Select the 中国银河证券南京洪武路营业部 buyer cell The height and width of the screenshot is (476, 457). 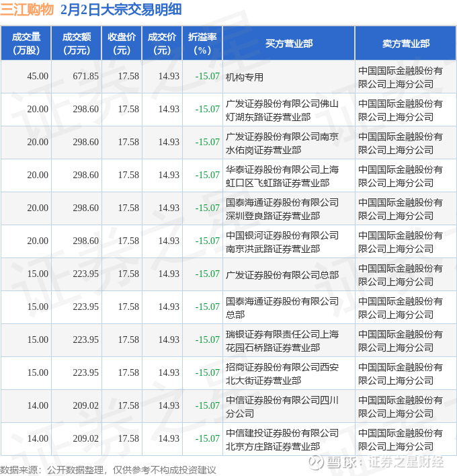[289, 241]
